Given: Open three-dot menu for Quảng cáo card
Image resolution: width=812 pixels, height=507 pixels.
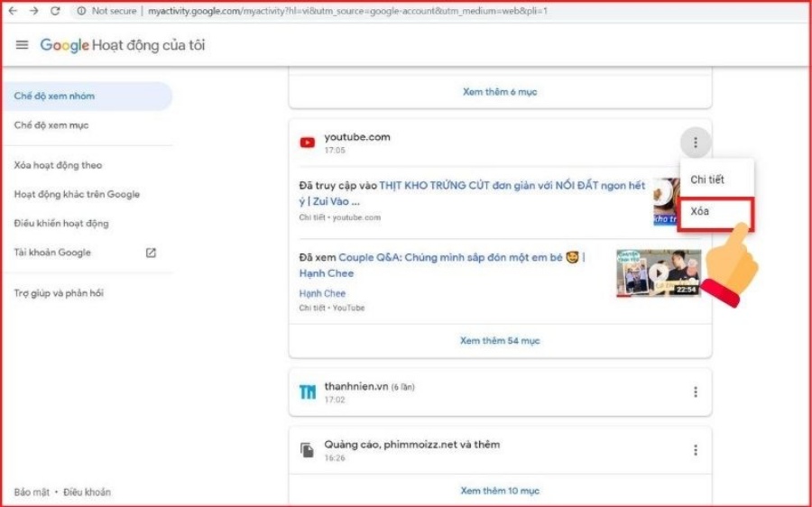Looking at the screenshot, I should [x=695, y=450].
